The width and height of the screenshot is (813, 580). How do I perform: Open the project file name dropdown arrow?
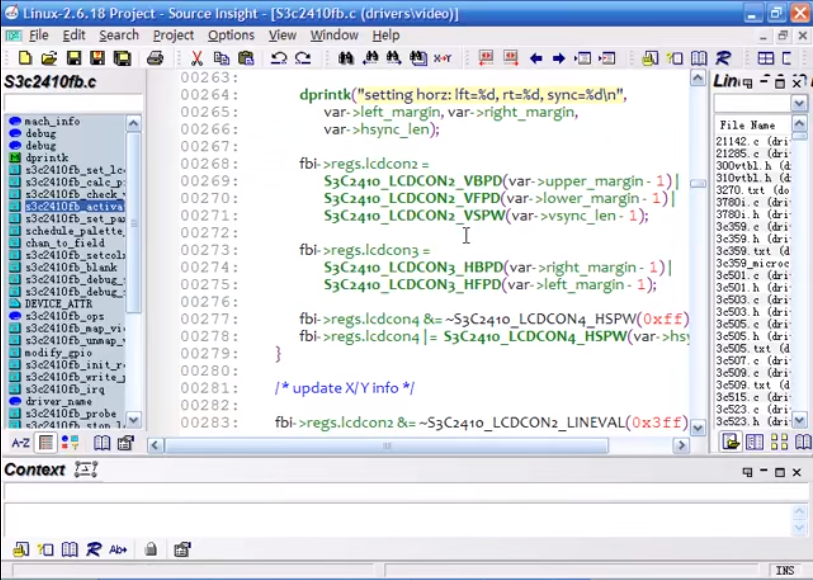[799, 104]
